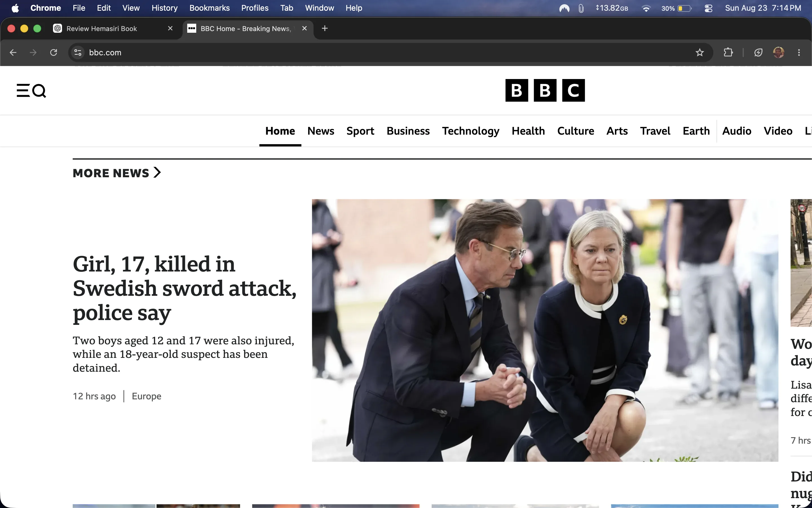Screen dimensions: 812x508
Task: Click the lightning extension icon in toolbar
Action: click(758, 52)
